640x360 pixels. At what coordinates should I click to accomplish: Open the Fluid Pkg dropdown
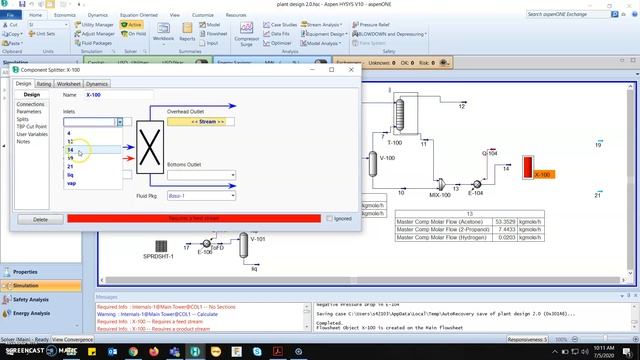[x=232, y=196]
